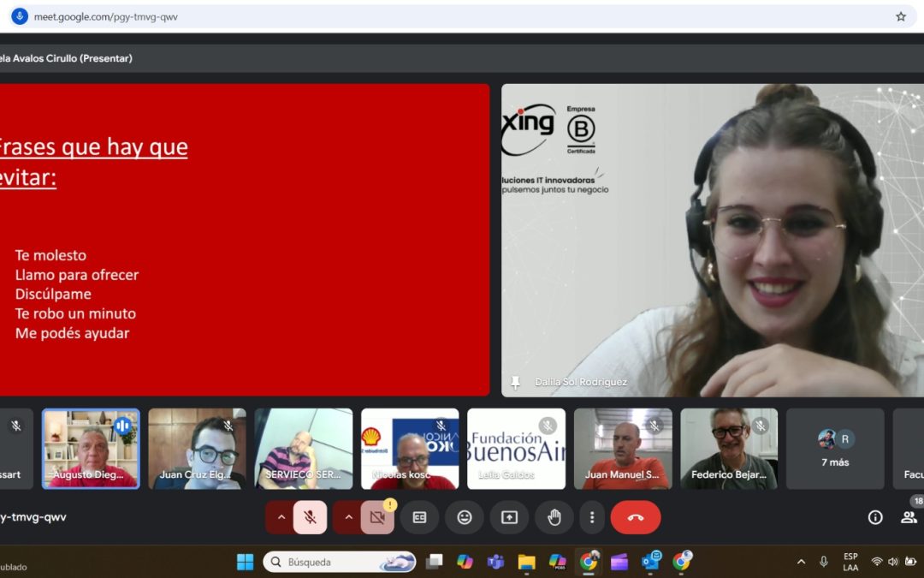Show hidden icons in system tray
This screenshot has height=578, width=924.
[801, 562]
